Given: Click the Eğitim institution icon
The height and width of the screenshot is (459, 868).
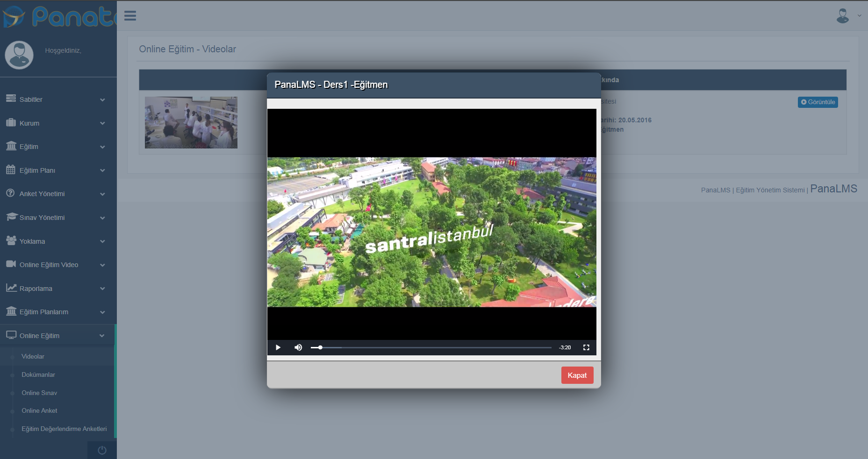Looking at the screenshot, I should click(11, 146).
